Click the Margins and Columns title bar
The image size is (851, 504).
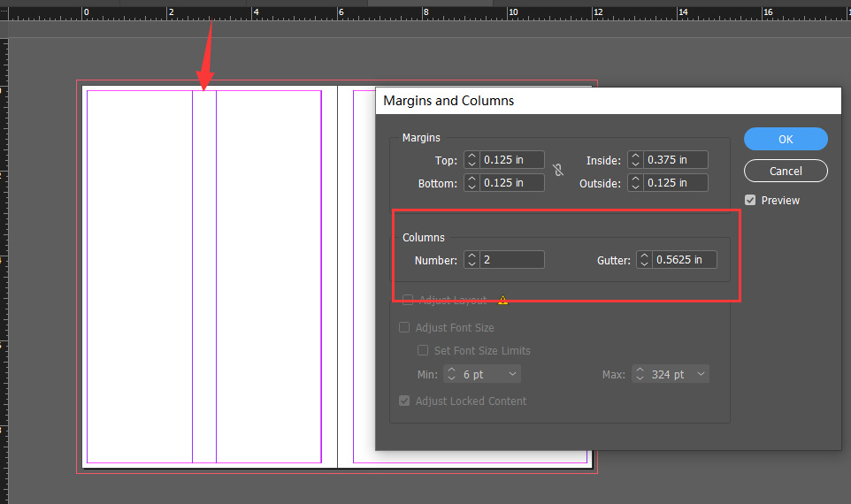(x=609, y=101)
